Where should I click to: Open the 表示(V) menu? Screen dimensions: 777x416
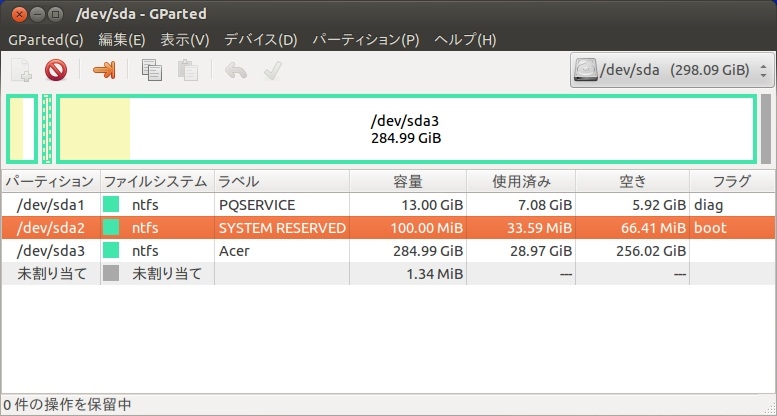185,40
